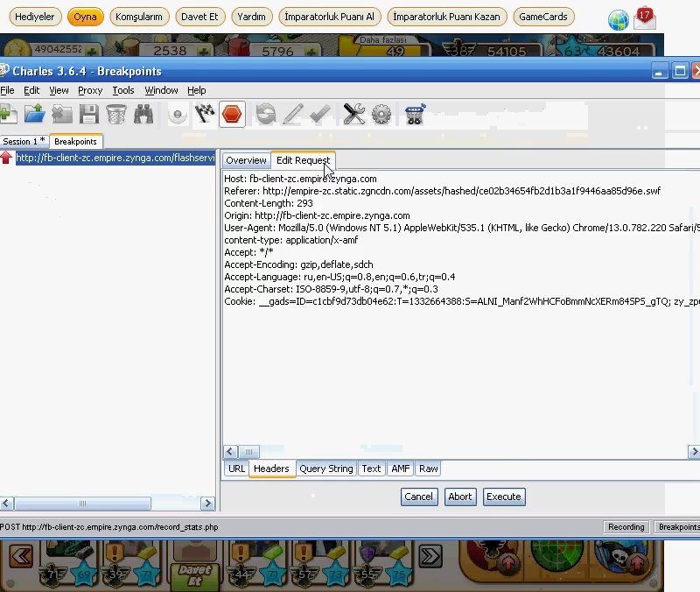Screen dimensions: 700x592
Task: Click İmparatorluk Puanı Kazan button
Action: pyautogui.click(x=447, y=17)
